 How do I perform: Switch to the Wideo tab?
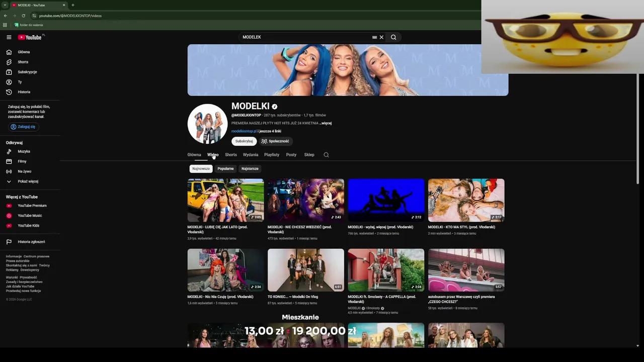(213, 155)
